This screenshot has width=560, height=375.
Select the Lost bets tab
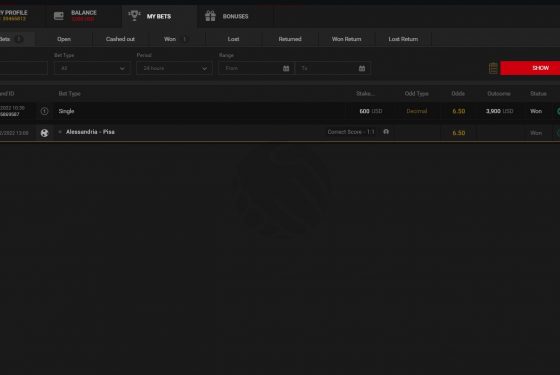click(x=234, y=39)
